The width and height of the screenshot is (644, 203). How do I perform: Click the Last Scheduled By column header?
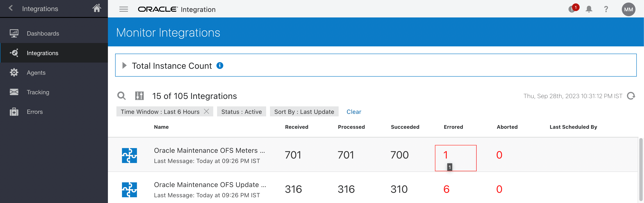573,127
